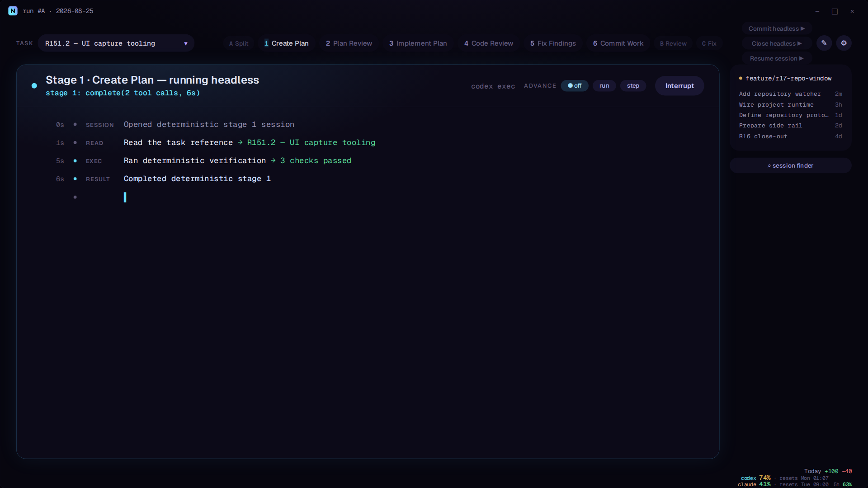868x488 pixels.
Task: Click the N app logo icon
Action: 13,11
